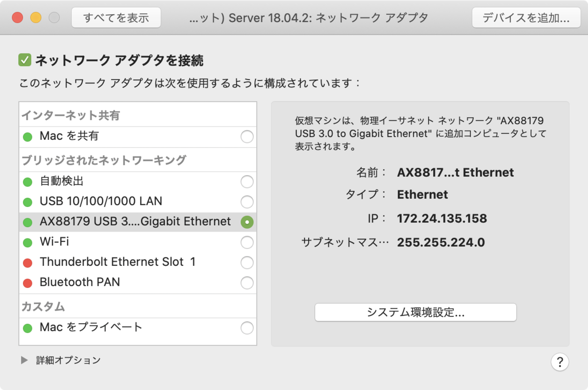This screenshot has width=588, height=390.
Task: Choose Bluetooth PAN radio button
Action: 247,283
